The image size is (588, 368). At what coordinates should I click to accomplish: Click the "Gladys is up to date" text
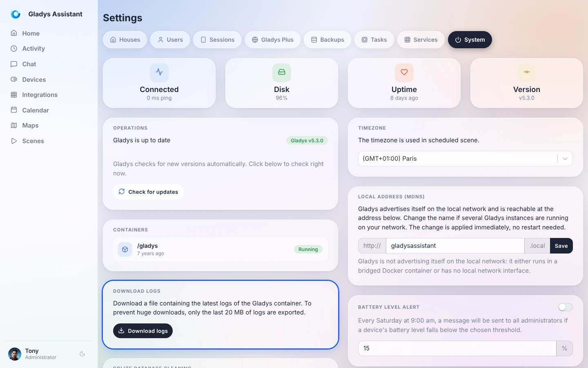[x=142, y=140]
